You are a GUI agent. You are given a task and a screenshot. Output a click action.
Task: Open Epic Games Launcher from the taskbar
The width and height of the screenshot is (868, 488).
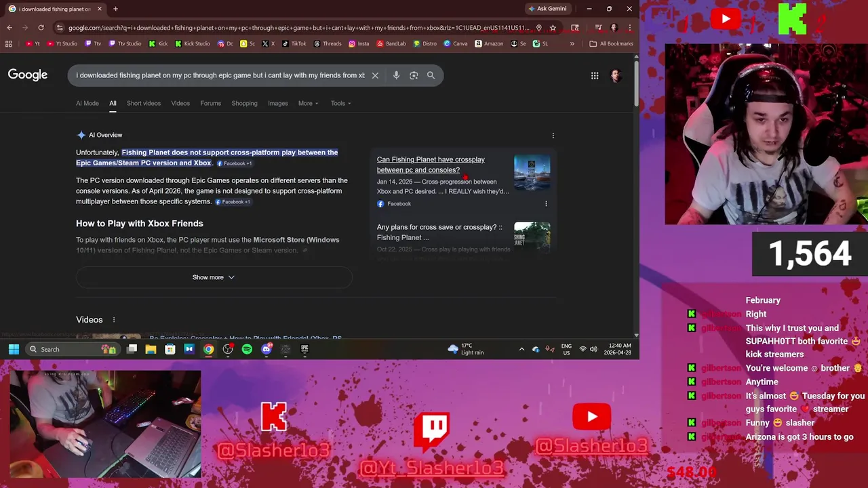[304, 349]
